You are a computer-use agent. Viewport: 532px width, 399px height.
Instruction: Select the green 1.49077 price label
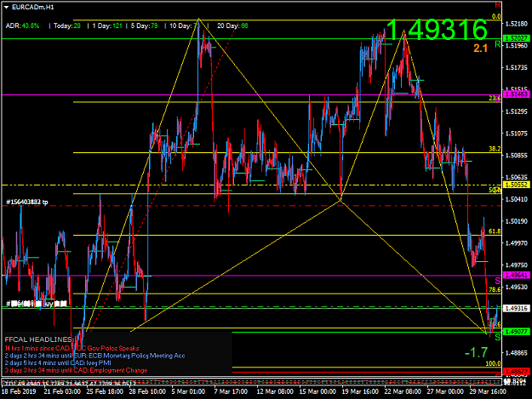coord(516,332)
